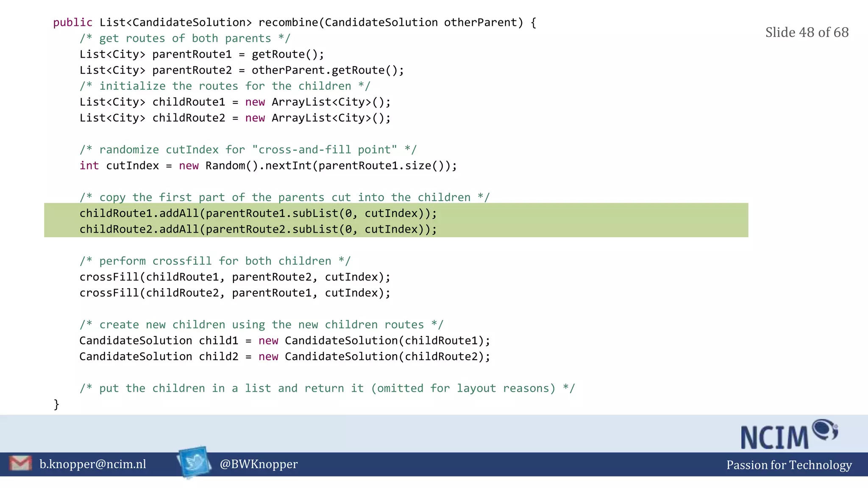Click the CandidateSolution child1 line
Screen dimensions: 868x488
pyautogui.click(x=284, y=341)
